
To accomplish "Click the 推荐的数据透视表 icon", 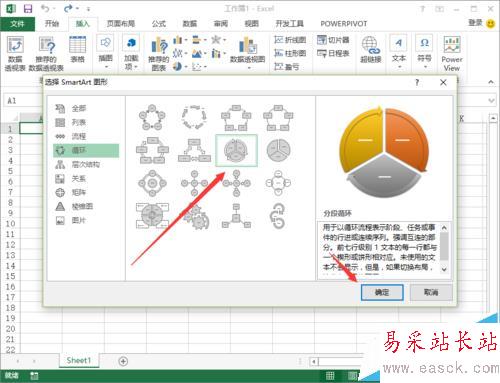I will (46, 46).
